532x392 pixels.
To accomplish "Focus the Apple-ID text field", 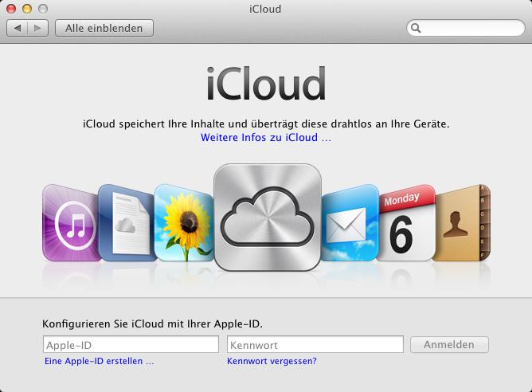I will coord(131,344).
